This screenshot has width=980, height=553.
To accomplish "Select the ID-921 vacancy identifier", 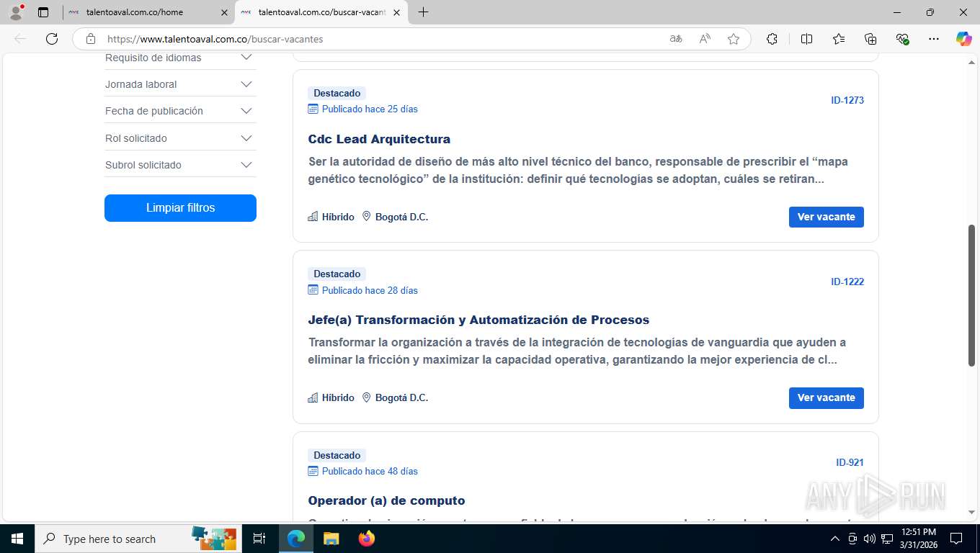I will pos(850,462).
